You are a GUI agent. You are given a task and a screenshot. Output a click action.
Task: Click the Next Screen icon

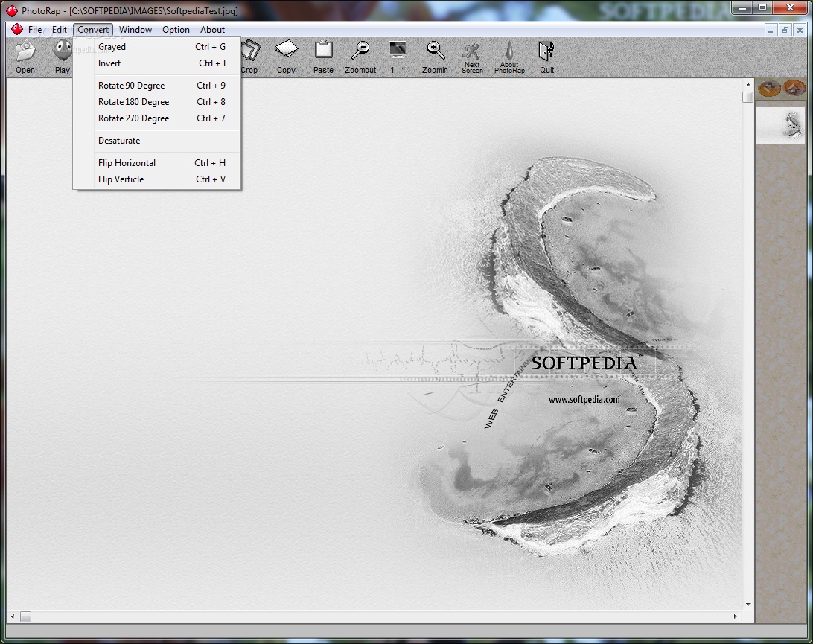click(472, 57)
